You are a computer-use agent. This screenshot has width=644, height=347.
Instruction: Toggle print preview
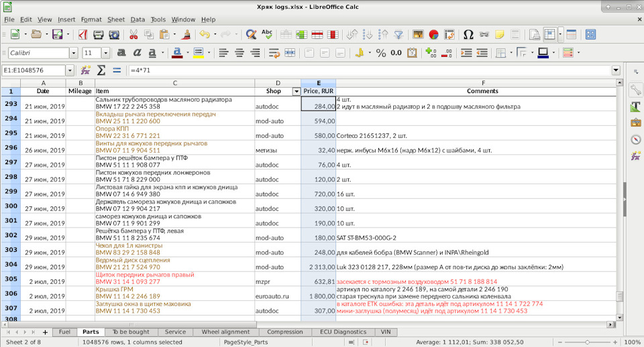click(x=114, y=34)
